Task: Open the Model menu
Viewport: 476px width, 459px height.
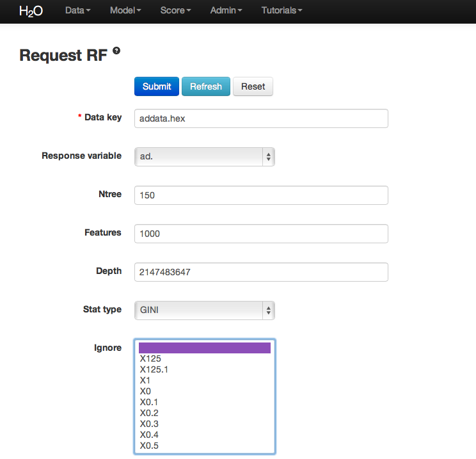Action: click(125, 11)
